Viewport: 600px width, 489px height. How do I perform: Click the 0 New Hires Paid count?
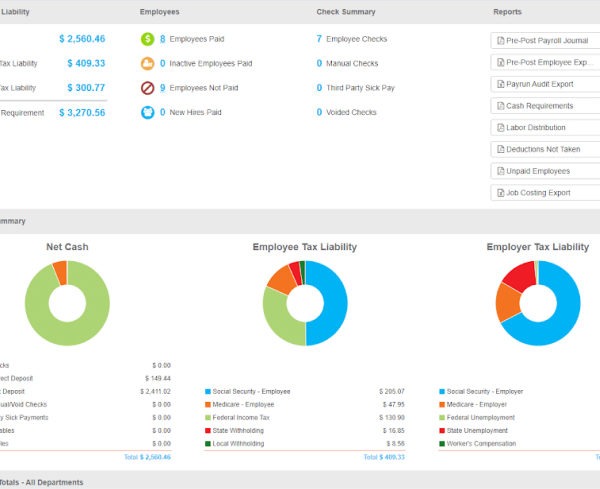pyautogui.click(x=163, y=112)
